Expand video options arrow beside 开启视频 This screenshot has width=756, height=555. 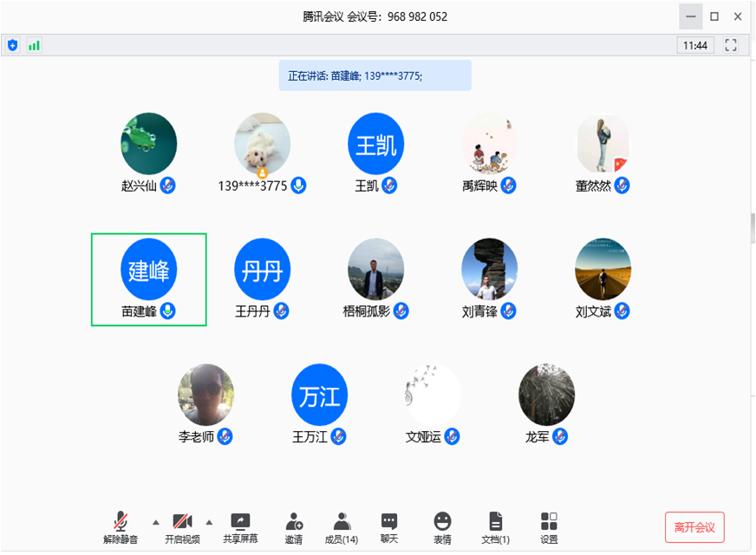[209, 522]
